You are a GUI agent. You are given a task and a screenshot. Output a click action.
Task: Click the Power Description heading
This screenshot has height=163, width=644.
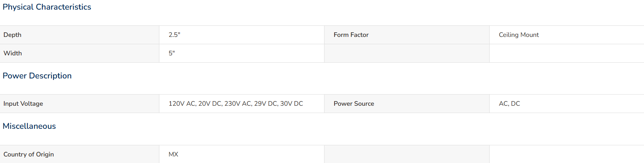click(37, 76)
